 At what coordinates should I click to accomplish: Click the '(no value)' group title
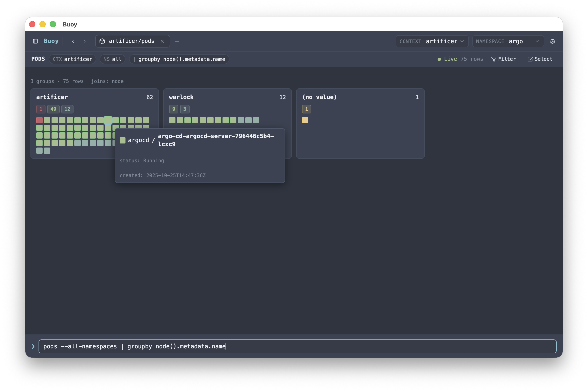[x=320, y=97]
